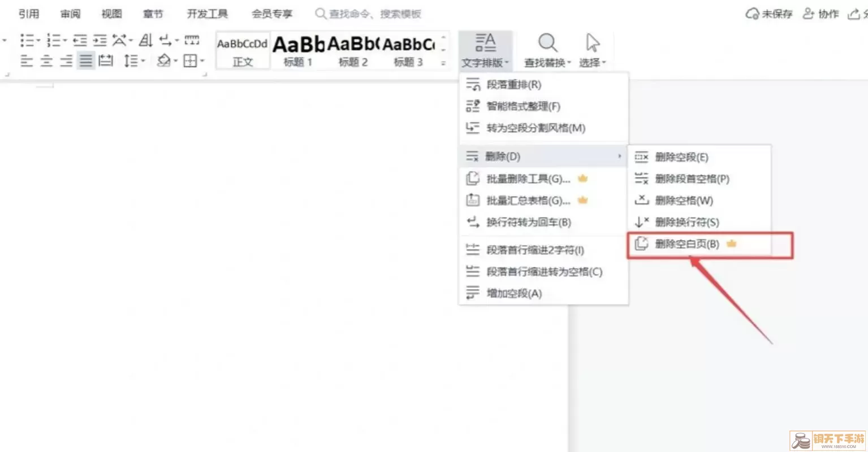The height and width of the screenshot is (452, 868).
Task: Expand the styles gallery list
Action: 443,63
